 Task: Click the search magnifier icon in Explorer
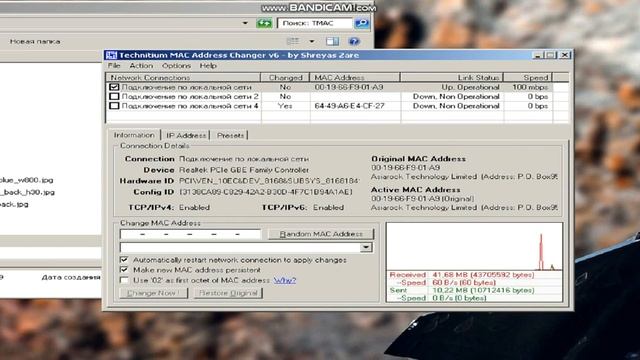coord(361,23)
